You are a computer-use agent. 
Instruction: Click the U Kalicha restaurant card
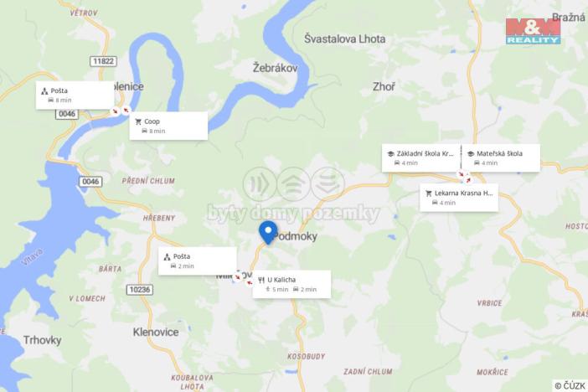pos(291,284)
